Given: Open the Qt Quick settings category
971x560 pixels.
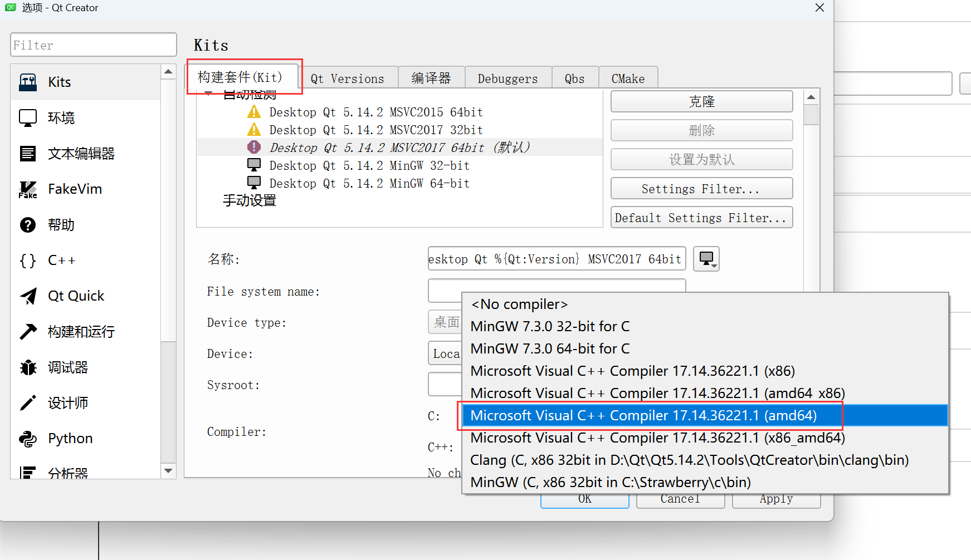Looking at the screenshot, I should [x=86, y=296].
